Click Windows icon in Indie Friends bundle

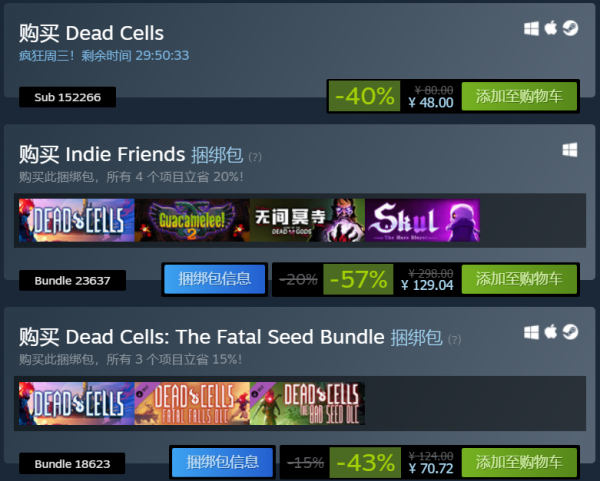click(x=570, y=150)
